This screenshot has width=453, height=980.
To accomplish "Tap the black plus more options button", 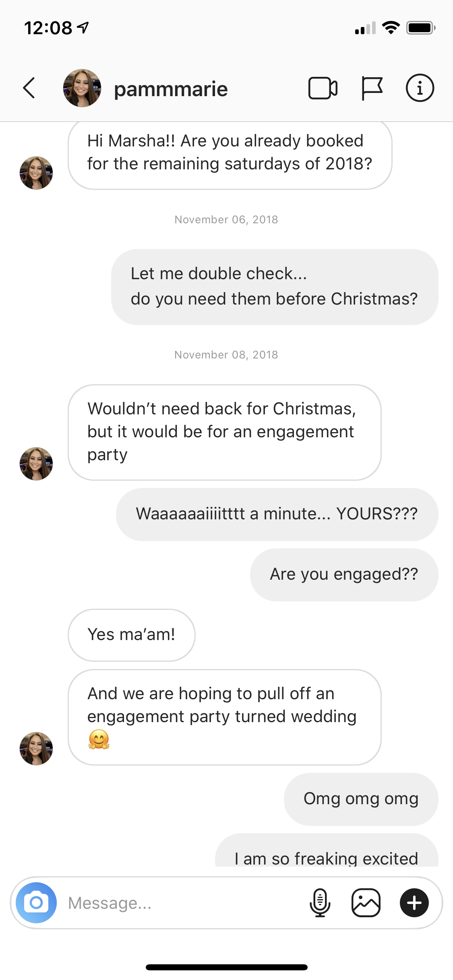I will (x=414, y=903).
